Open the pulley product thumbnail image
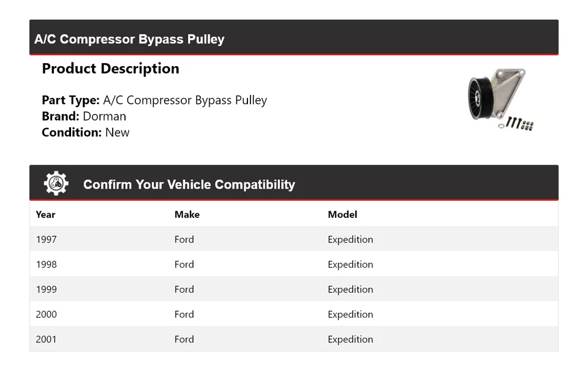 point(501,99)
